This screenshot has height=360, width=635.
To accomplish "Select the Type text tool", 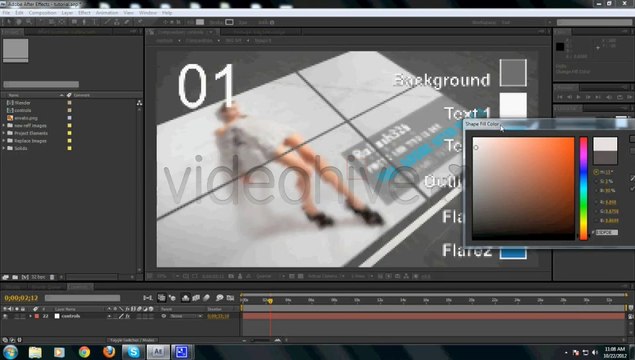I will [94, 22].
